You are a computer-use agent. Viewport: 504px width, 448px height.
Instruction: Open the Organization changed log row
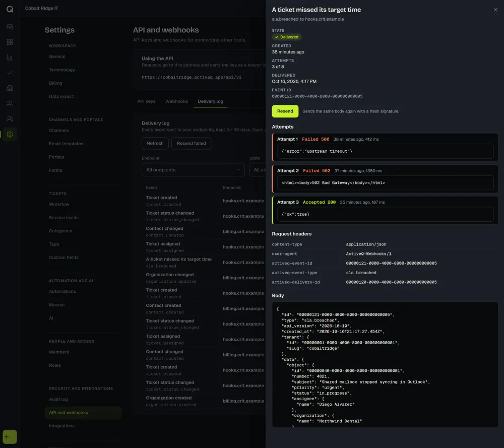[x=204, y=278]
